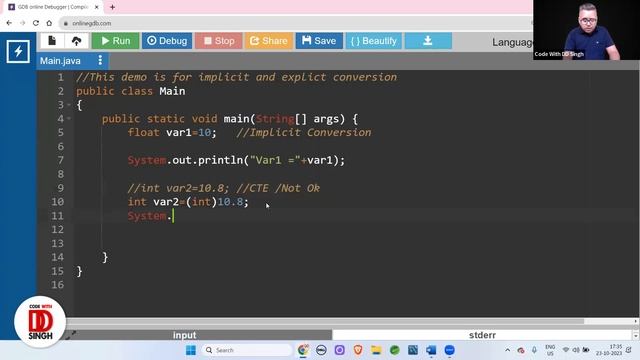The image size is (640, 360).
Task: Open the ENG US language switcher
Action: 550,350
